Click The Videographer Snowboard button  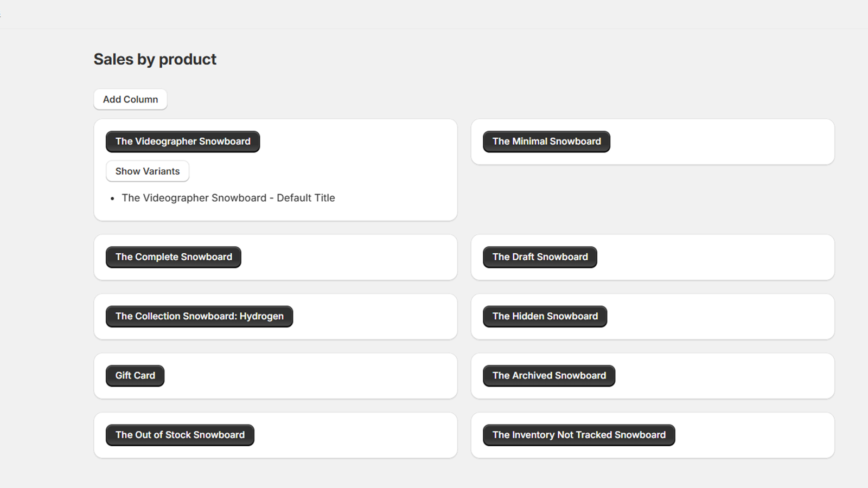tap(182, 142)
